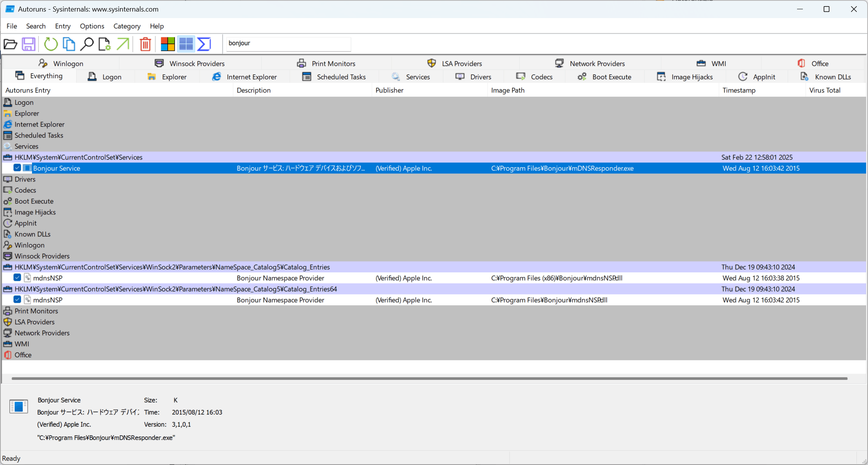The height and width of the screenshot is (465, 868).
Task: Select HKLM System CurrentControlSet Services key row
Action: 79,157
